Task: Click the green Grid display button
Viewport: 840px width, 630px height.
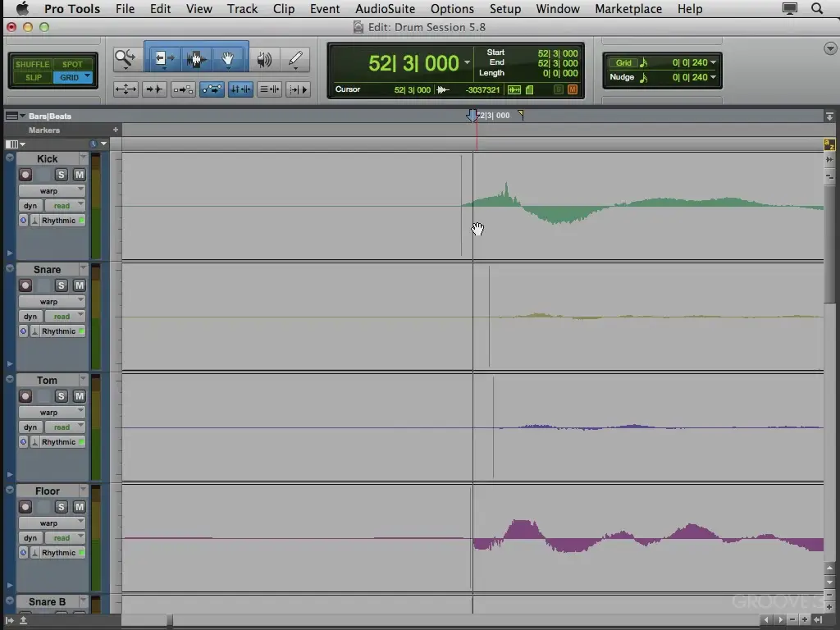Action: coord(623,62)
